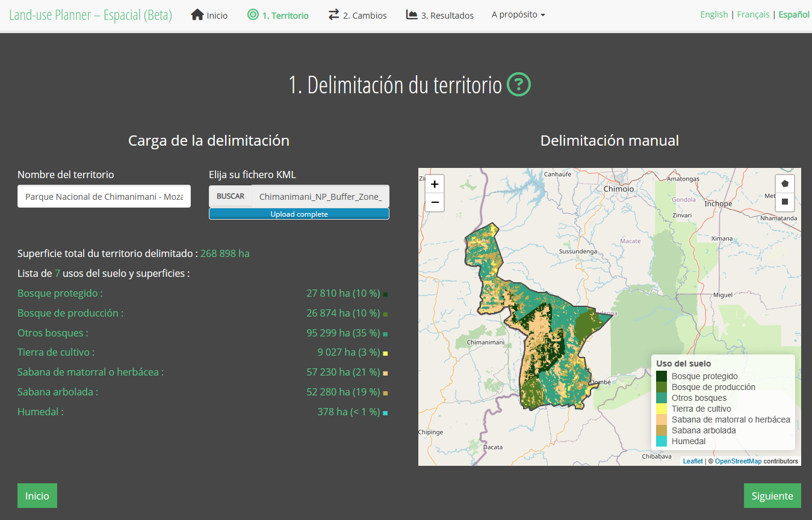Select the polygon drawing tool on map

784,184
